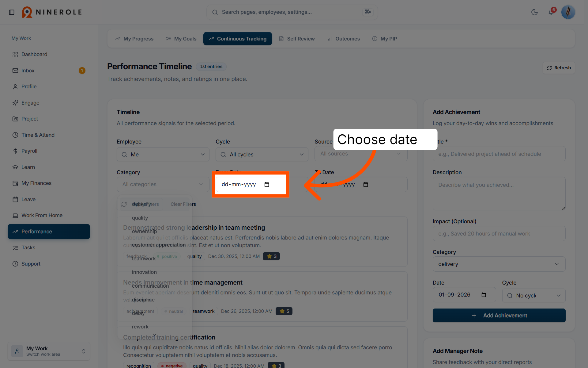
Task: Click the Ninerole logo
Action: [x=52, y=12]
